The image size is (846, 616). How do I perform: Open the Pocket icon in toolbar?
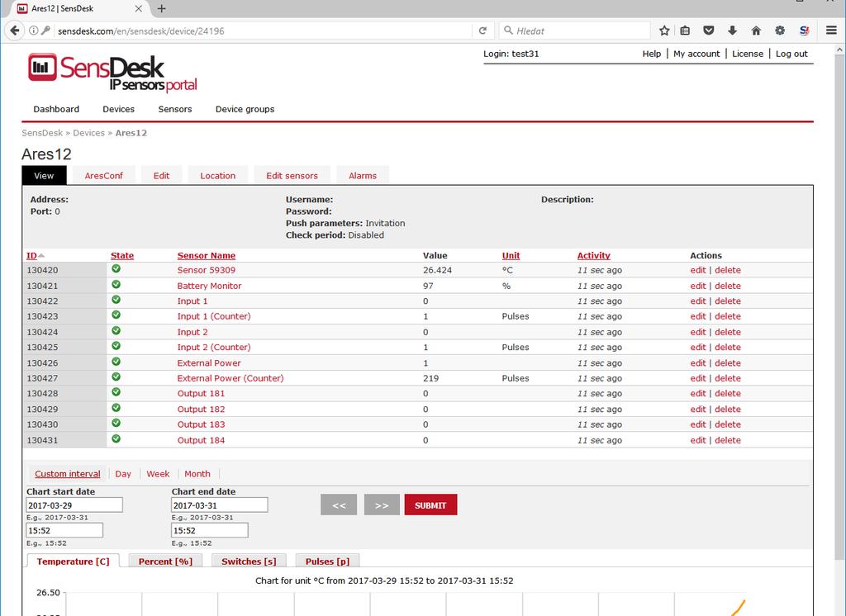[x=708, y=31]
